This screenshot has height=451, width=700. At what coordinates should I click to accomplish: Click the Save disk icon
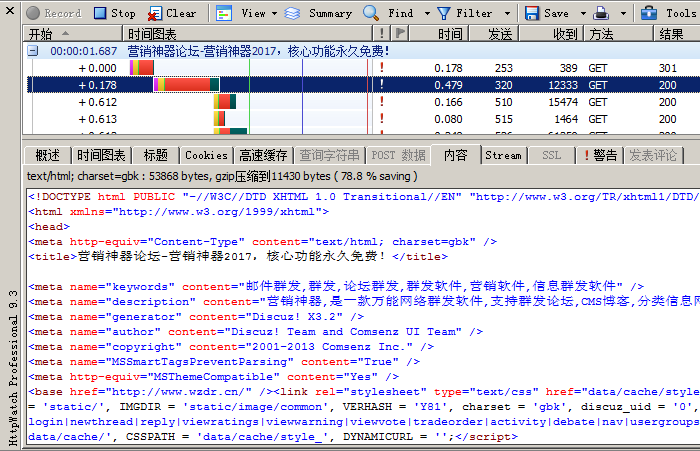[532, 13]
